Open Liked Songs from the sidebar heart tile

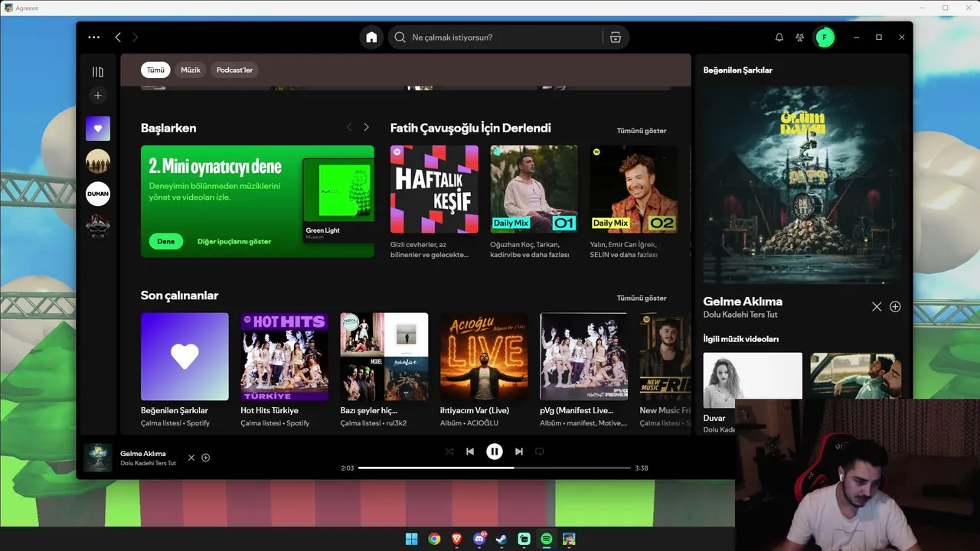(98, 129)
